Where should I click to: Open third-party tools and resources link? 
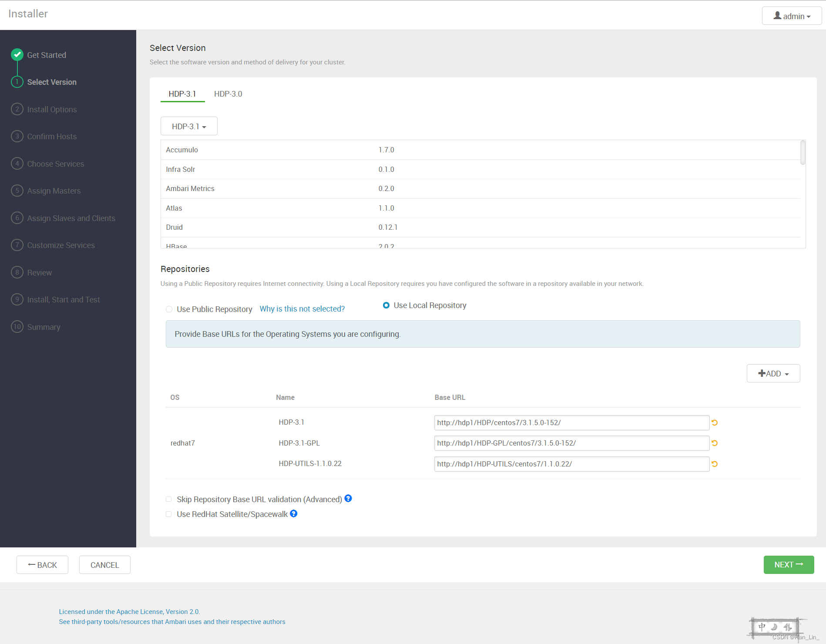click(x=172, y=621)
